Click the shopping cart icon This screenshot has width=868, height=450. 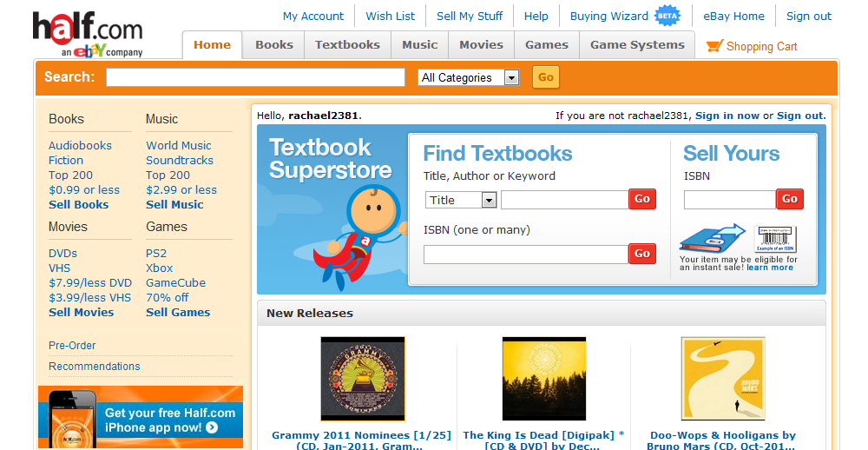coord(714,46)
